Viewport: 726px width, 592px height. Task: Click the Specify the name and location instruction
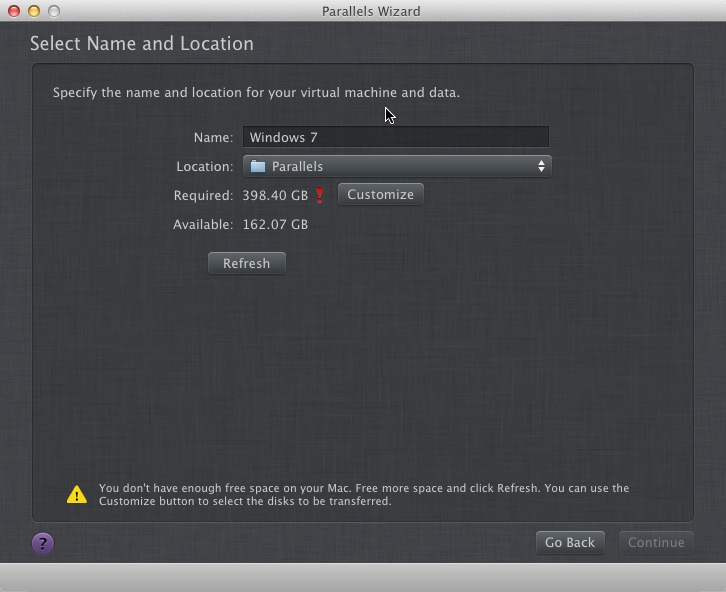(x=256, y=93)
